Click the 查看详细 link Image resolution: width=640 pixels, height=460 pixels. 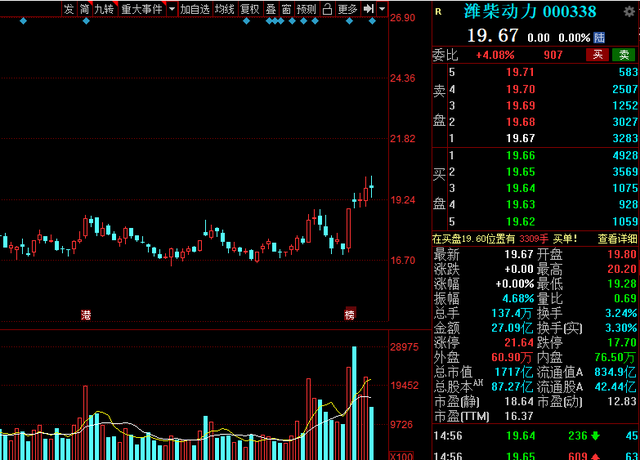(617, 239)
